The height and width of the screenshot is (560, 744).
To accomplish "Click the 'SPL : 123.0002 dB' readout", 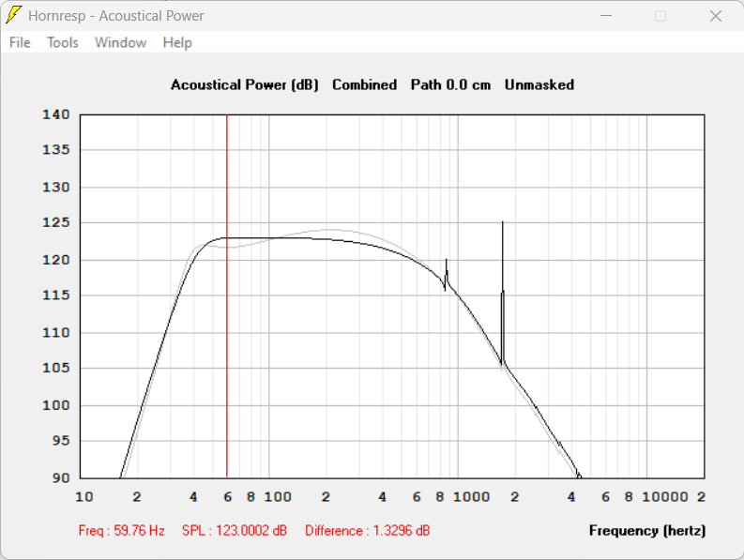I will (x=235, y=530).
